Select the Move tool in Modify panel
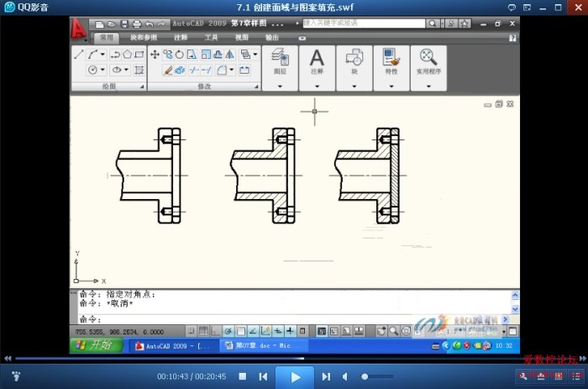 [155, 55]
